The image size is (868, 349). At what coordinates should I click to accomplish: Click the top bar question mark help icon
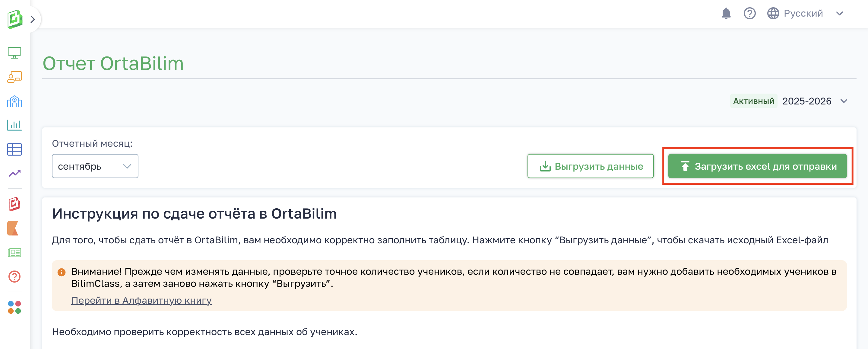click(749, 14)
